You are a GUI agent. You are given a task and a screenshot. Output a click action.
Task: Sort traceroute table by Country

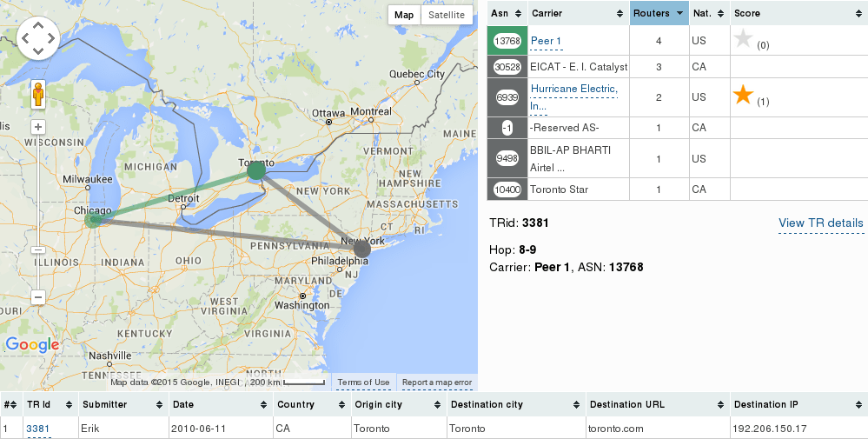click(312, 405)
